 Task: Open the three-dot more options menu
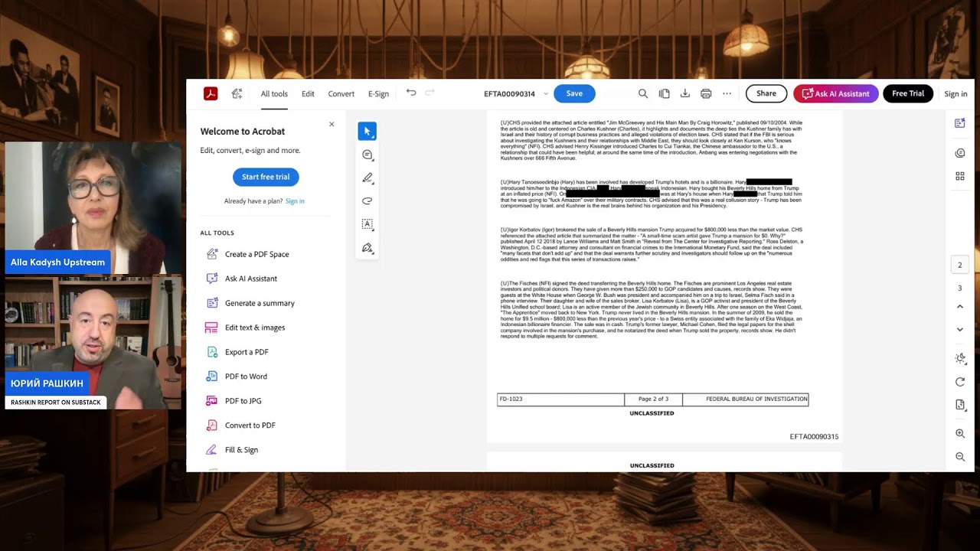(727, 93)
